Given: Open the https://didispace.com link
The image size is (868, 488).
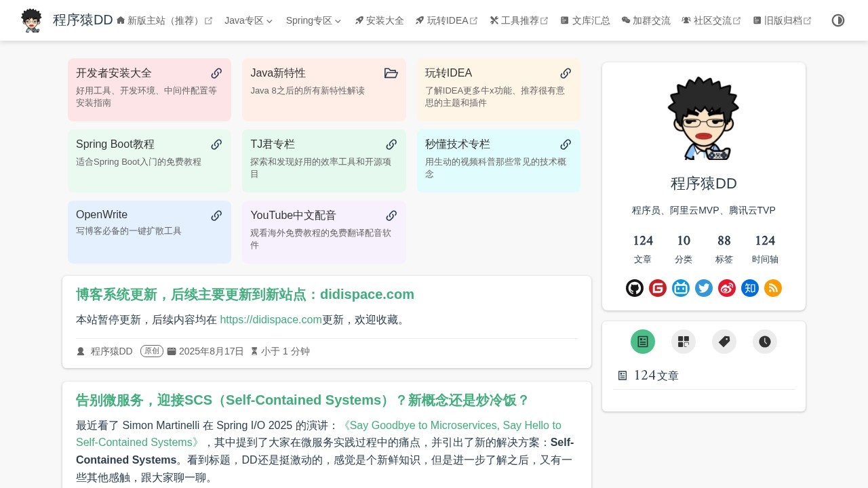Looking at the screenshot, I should [x=271, y=320].
